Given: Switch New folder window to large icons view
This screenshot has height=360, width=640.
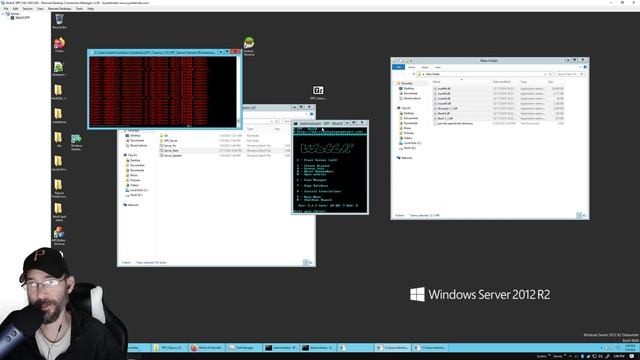Looking at the screenshot, I should (x=584, y=215).
